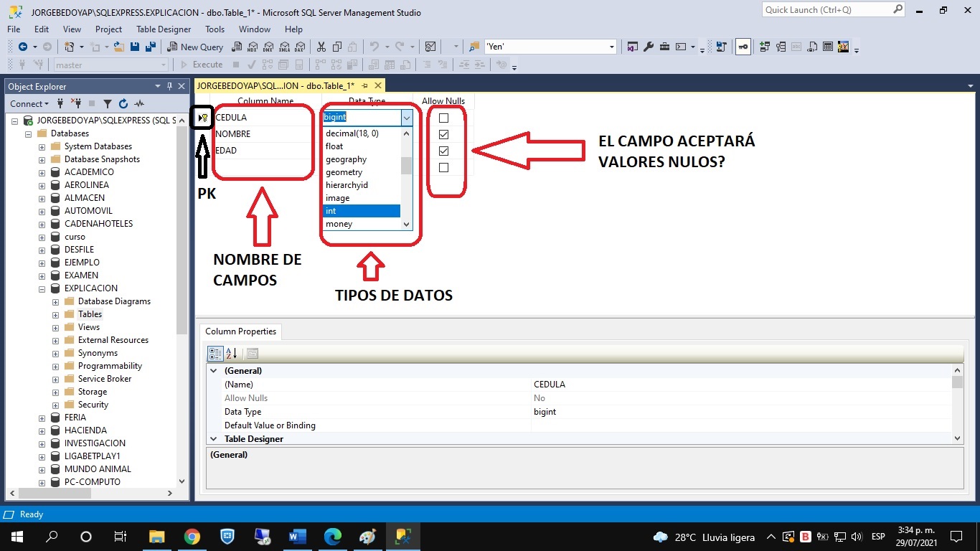Image resolution: width=980 pixels, height=551 pixels.
Task: Toggle Allow Nulls checkbox in empty fourth row
Action: pos(443,167)
